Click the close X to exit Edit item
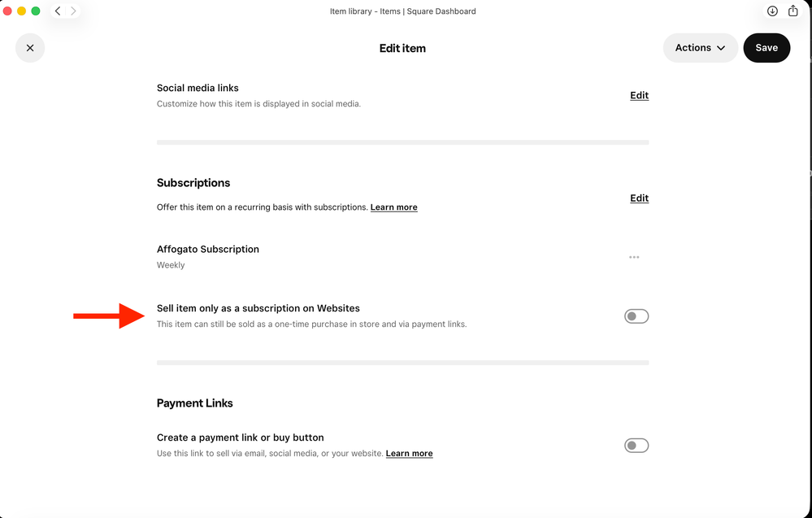812x518 pixels. click(x=30, y=48)
